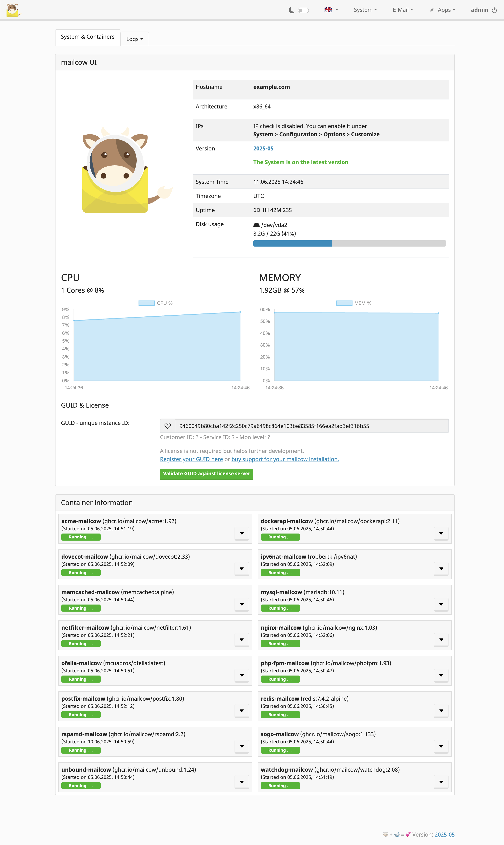Image resolution: width=504 pixels, height=845 pixels.
Task: Open the footer Version 2025-05 link
Action: click(x=444, y=834)
